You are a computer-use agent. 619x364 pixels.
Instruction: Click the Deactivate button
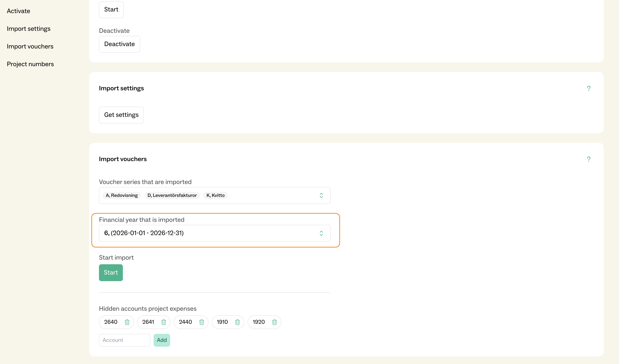click(119, 44)
